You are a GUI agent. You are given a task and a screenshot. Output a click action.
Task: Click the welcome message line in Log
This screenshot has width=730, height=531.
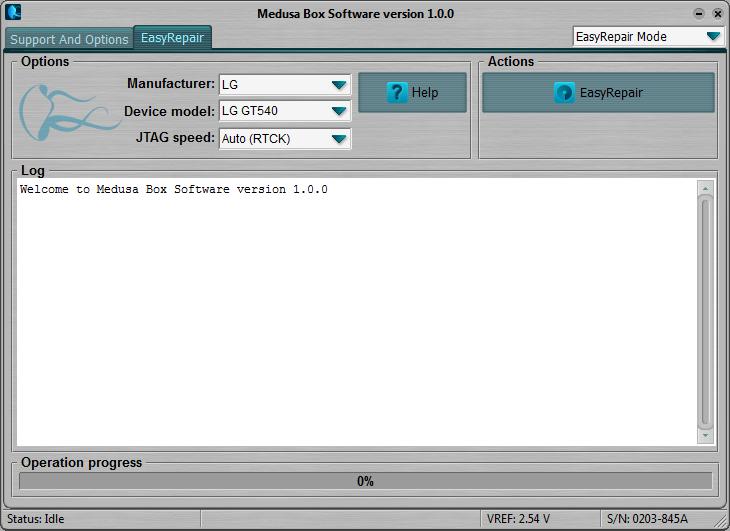[174, 189]
